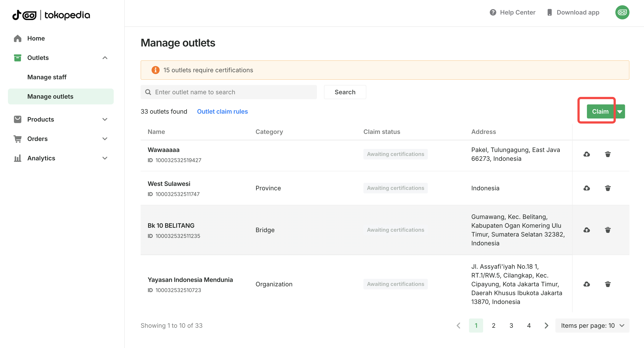The image size is (644, 348).
Task: Open Items per page dropdown
Action: click(x=592, y=326)
